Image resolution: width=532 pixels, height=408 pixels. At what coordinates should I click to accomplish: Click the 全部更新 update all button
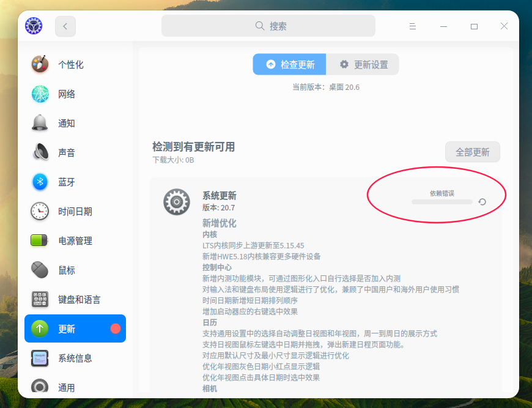tap(472, 152)
